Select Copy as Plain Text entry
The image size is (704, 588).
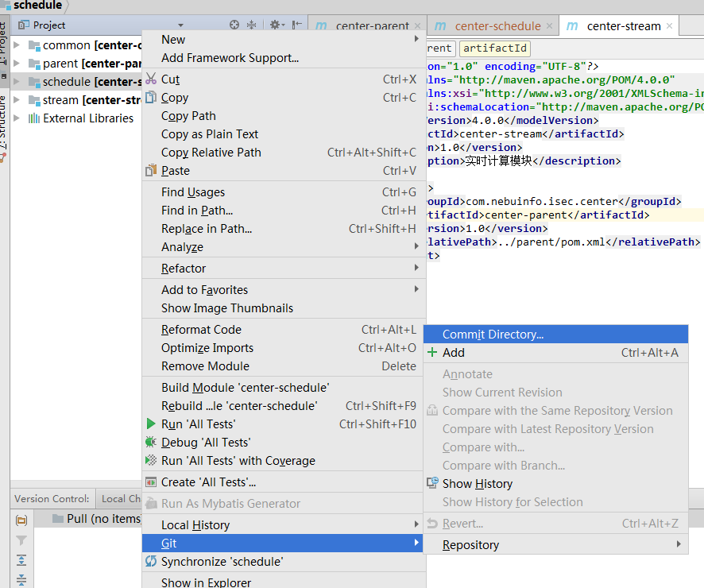coord(283,133)
